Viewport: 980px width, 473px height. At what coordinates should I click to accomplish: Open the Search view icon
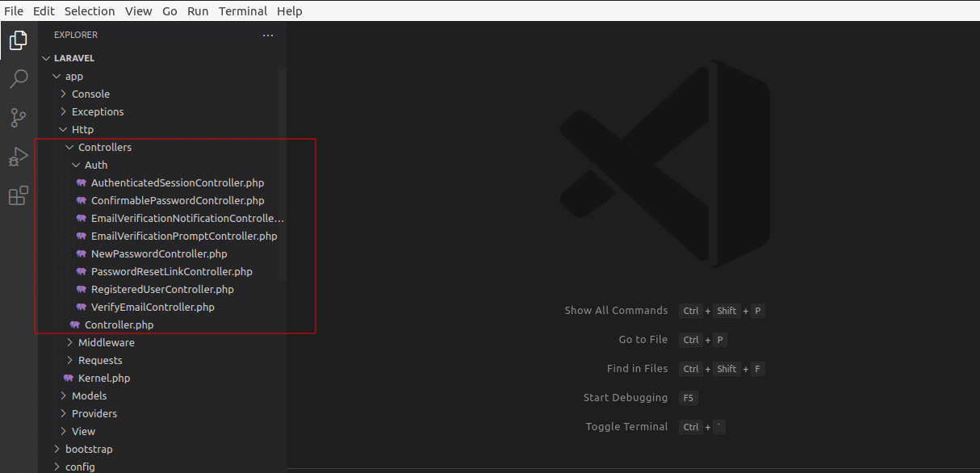coord(18,79)
